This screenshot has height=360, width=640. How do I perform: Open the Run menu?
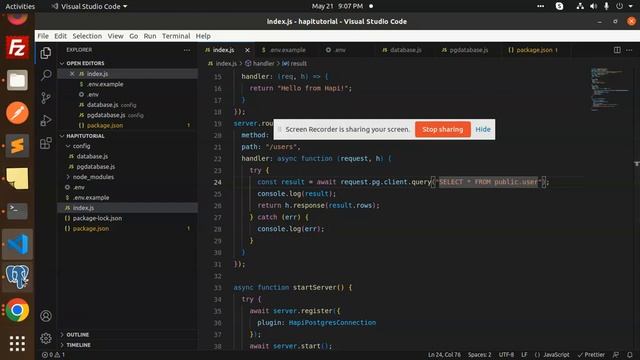(150, 36)
